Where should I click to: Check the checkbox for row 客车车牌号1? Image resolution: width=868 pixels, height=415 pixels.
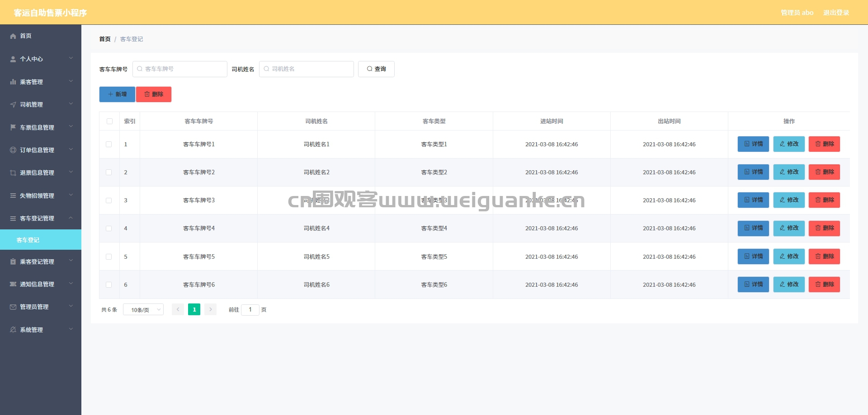pos(108,144)
